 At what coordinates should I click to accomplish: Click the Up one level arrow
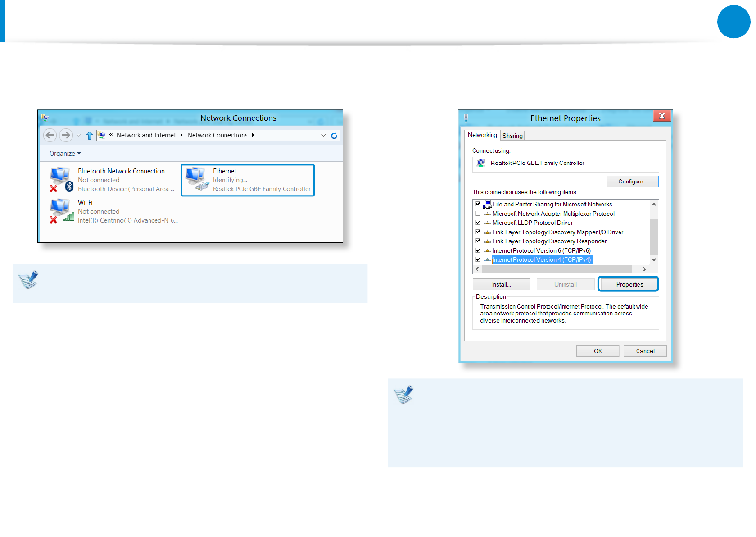89,136
